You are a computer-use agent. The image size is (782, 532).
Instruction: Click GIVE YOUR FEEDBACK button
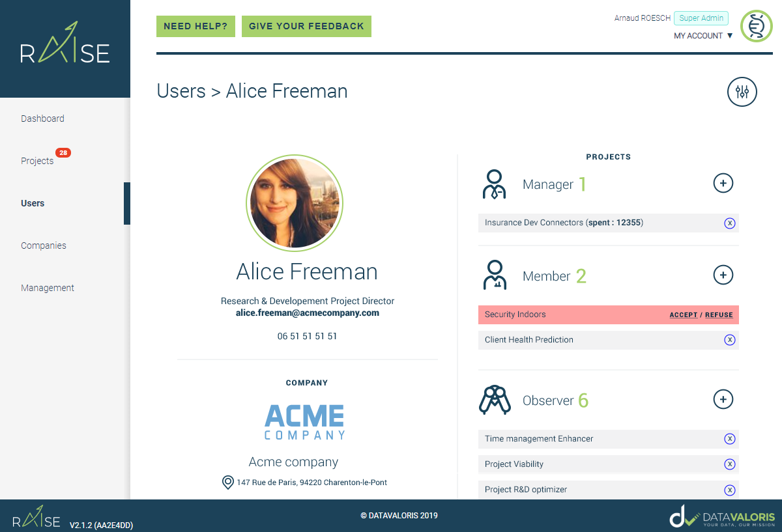tap(306, 26)
